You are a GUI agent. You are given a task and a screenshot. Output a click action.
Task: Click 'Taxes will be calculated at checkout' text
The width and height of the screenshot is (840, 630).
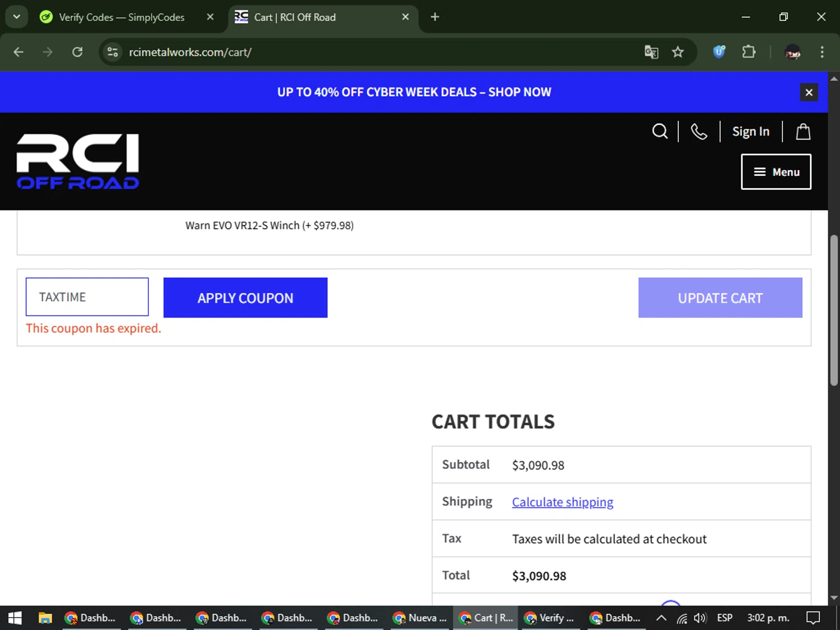click(x=609, y=539)
